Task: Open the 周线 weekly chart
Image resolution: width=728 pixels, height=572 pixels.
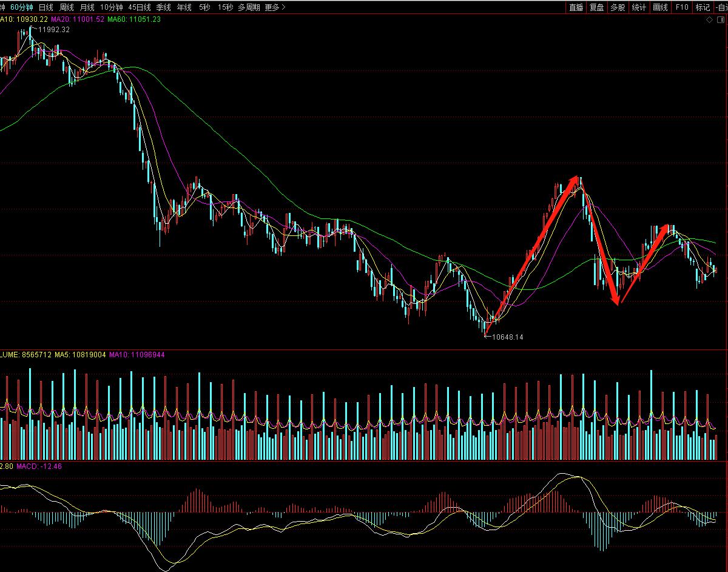Action: 66,7
